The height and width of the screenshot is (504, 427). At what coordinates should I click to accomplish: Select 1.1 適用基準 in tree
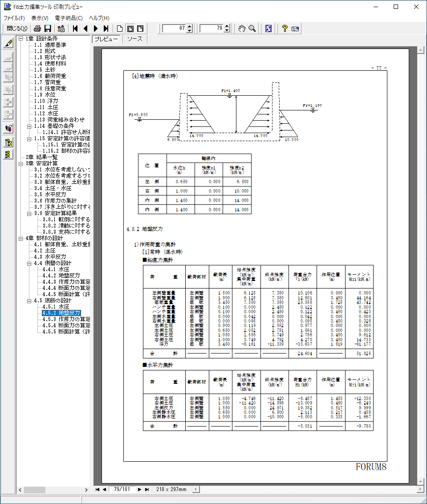click(x=50, y=45)
